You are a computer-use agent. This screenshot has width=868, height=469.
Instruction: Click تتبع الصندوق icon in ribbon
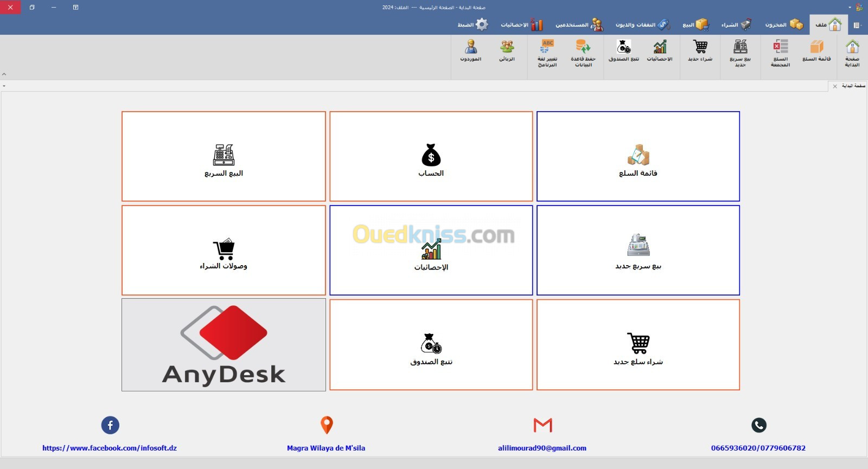tap(624, 51)
